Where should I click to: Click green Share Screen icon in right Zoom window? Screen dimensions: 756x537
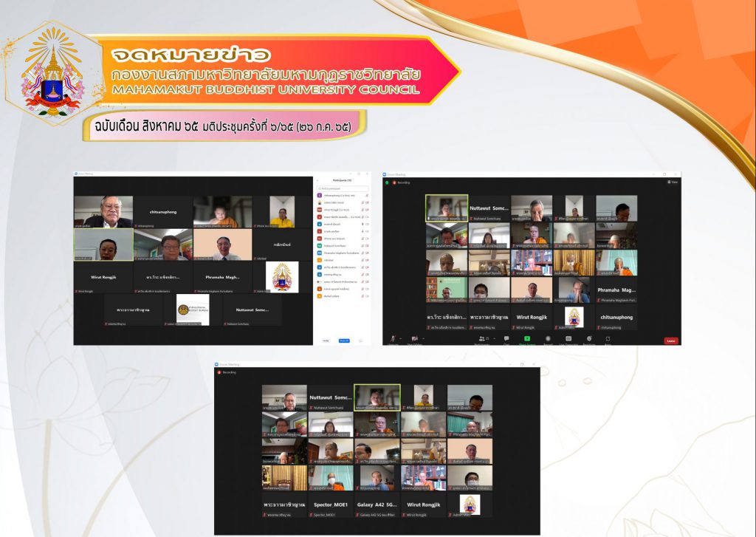(527, 338)
